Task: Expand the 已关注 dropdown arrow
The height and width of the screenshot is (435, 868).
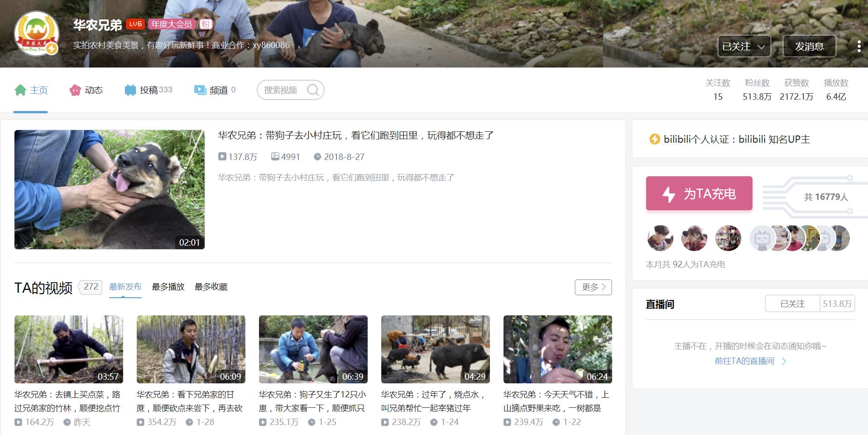Action: click(x=762, y=47)
